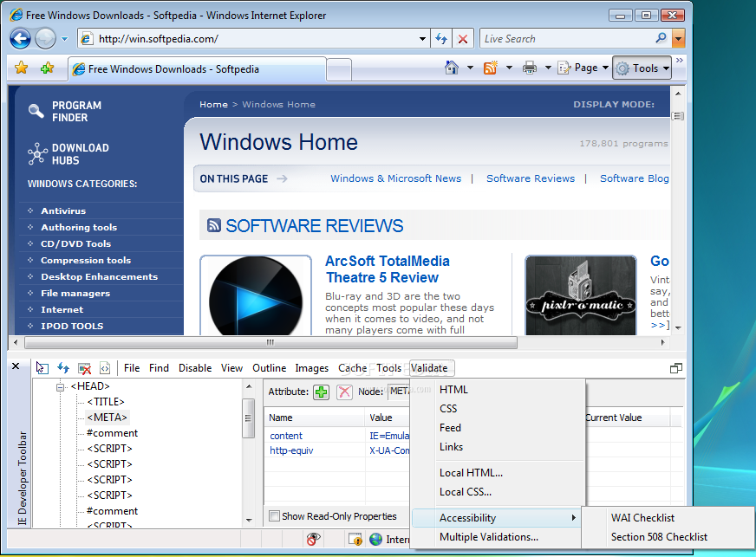756x557 pixels.
Task: Refresh the DOM tree in Developer Toolbar
Action: point(63,368)
